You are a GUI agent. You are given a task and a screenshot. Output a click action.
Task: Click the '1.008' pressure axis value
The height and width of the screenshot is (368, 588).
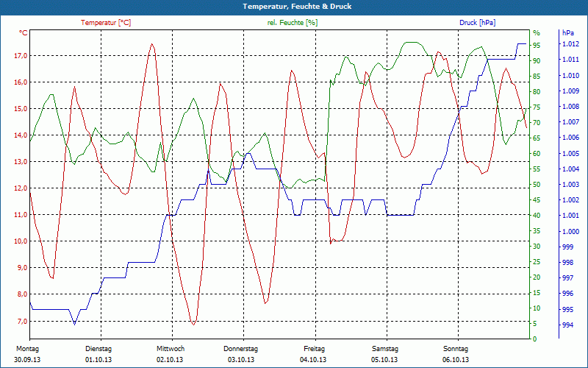tap(570, 107)
